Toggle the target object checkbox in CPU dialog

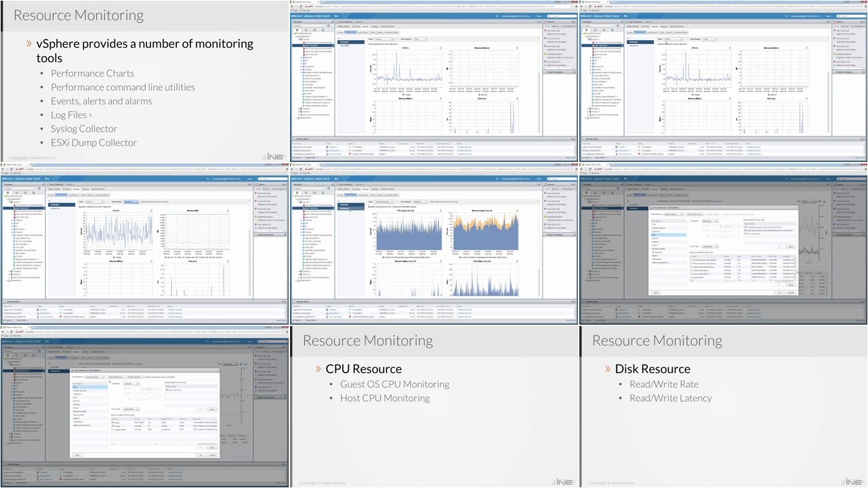click(167, 390)
